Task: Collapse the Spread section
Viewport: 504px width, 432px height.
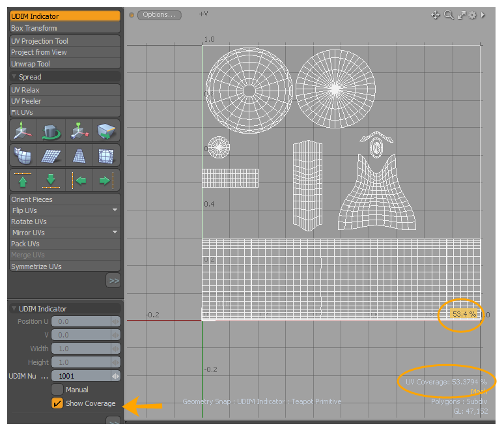Action: (x=14, y=77)
